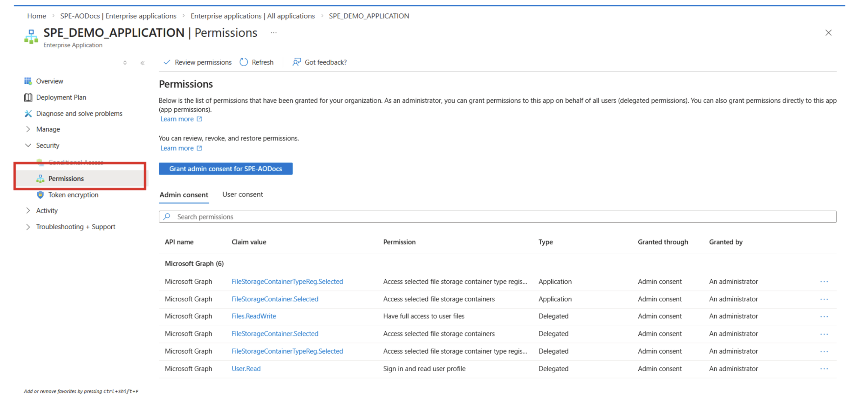
Task: Click the Claim value column header
Action: [x=249, y=242]
